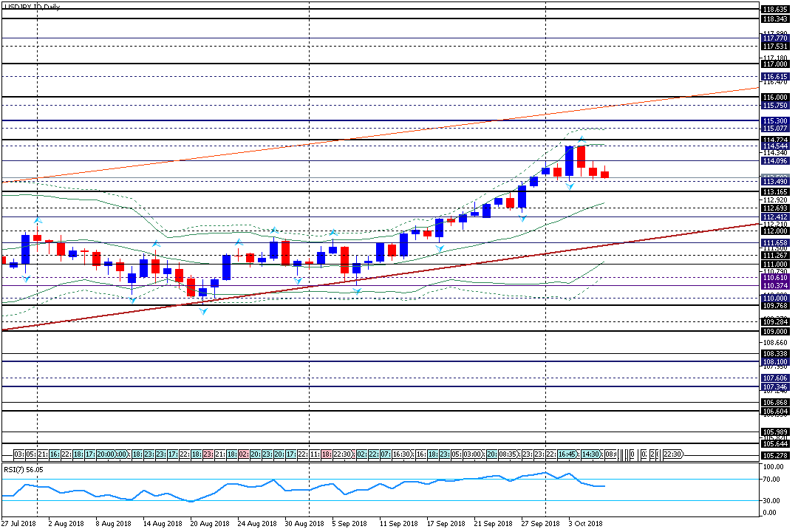798x532 pixels.
Task: Click the 109.768 price label
Action: (x=775, y=306)
